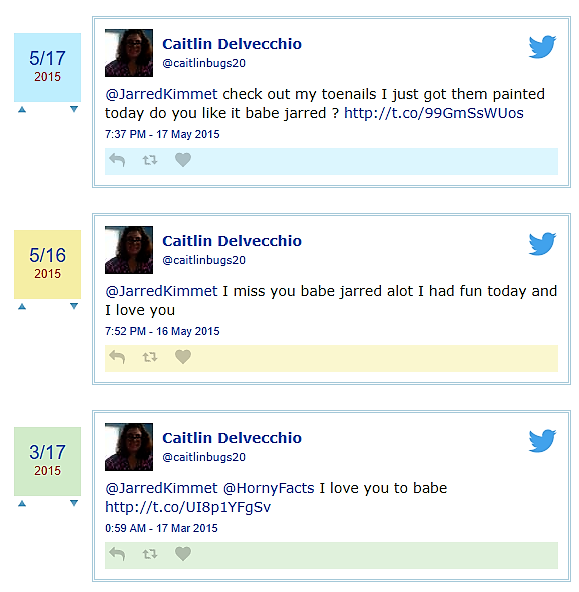
Task: Open the http://t.co/UI8p1YFgSv link
Action: pos(188,507)
